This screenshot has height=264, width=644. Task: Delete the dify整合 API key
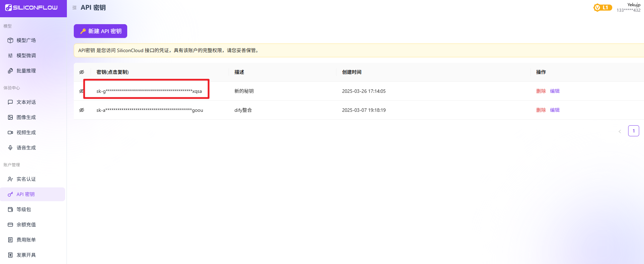541,110
